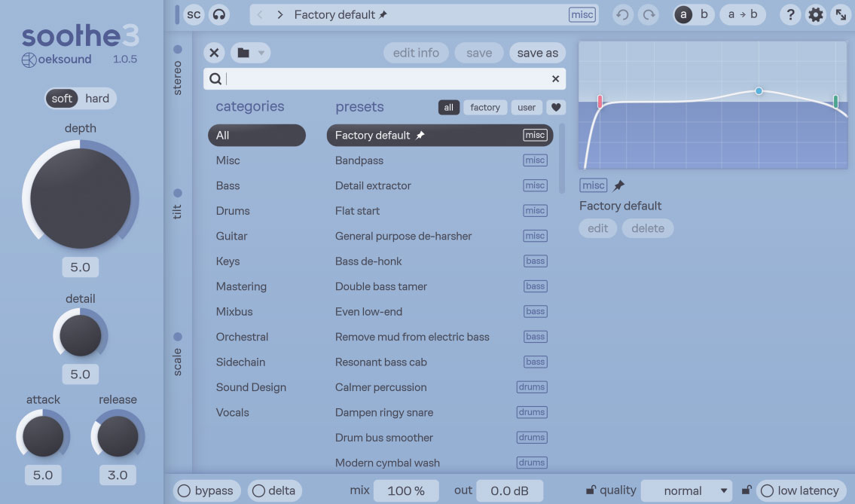The height and width of the screenshot is (504, 855).
Task: Switch to hard mode
Action: [97, 99]
